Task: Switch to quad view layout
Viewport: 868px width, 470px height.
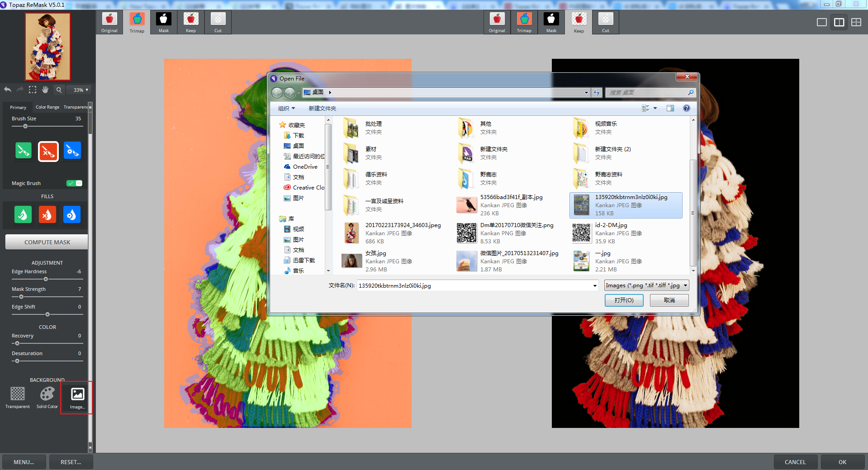Action: (856, 22)
